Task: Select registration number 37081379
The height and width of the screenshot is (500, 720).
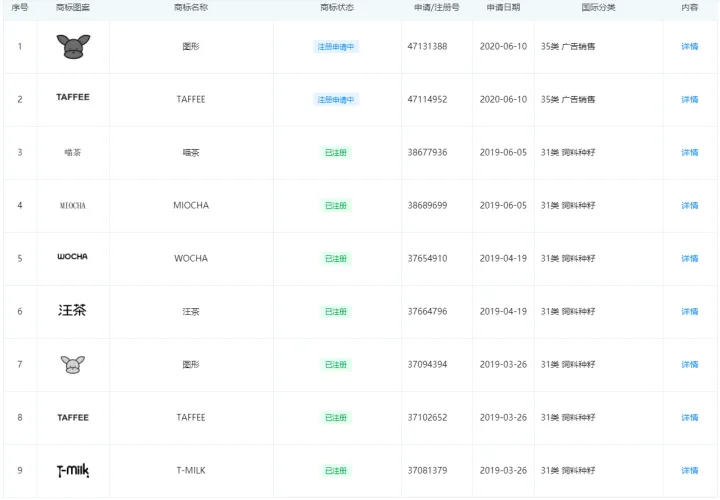Action: tap(428, 471)
